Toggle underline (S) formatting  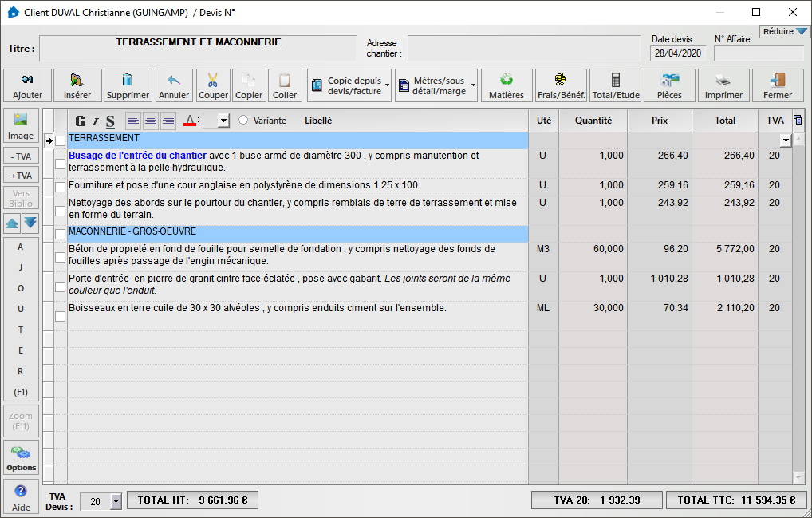pyautogui.click(x=110, y=121)
